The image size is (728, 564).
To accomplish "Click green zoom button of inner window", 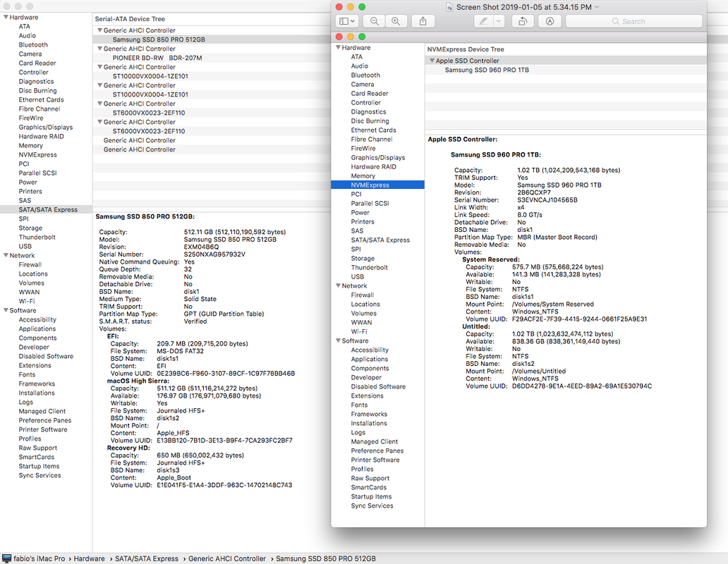I will point(362,37).
